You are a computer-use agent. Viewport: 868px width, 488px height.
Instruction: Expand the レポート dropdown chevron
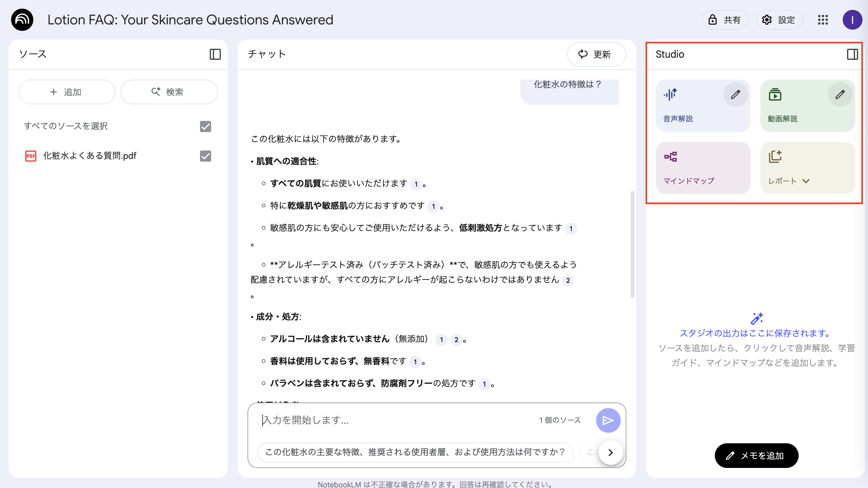tap(806, 181)
